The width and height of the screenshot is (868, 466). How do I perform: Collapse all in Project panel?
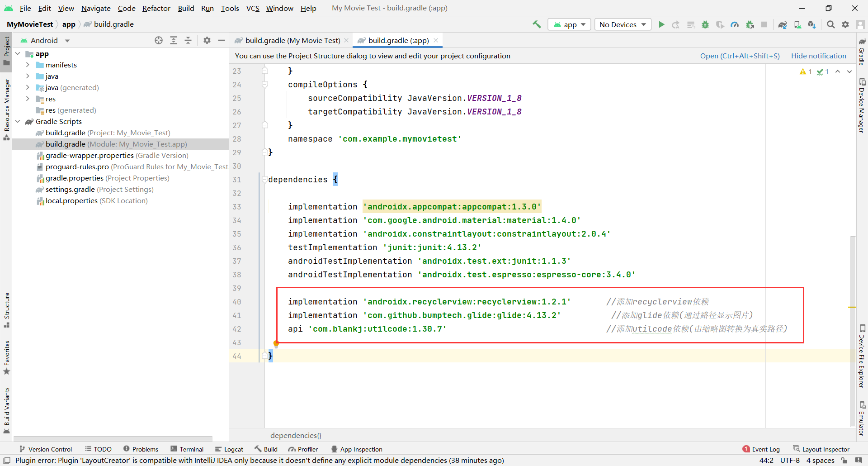point(188,40)
